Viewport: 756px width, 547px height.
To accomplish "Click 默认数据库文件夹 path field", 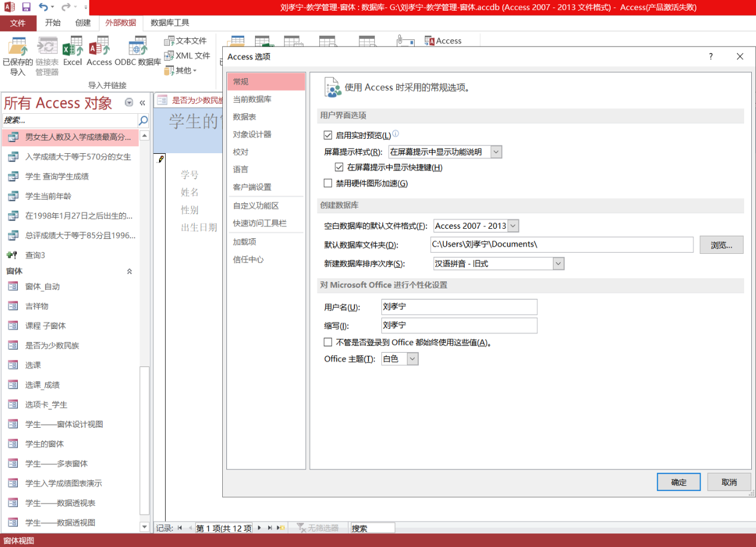I will click(x=562, y=244).
